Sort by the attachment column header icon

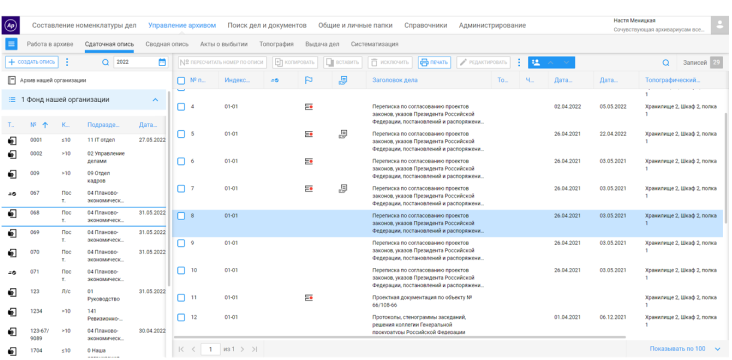coord(343,80)
